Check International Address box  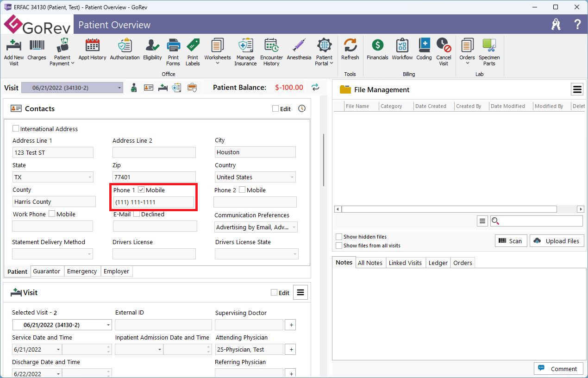pos(16,129)
